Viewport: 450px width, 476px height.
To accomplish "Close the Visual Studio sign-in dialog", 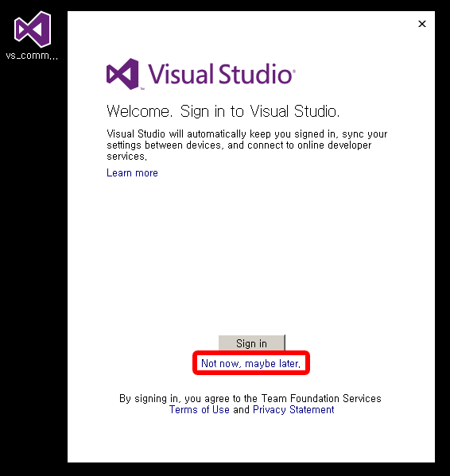I will [421, 24].
